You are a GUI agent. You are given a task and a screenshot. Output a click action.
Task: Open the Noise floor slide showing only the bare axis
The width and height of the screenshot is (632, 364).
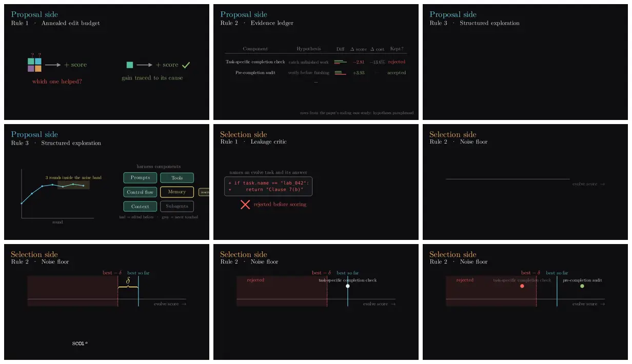[525, 182]
